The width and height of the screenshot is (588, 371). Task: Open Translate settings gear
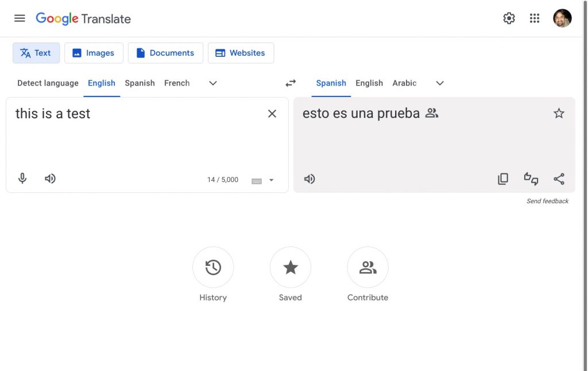click(509, 18)
